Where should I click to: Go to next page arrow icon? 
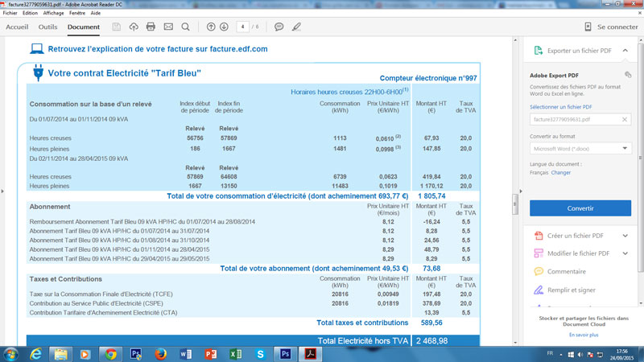click(224, 27)
